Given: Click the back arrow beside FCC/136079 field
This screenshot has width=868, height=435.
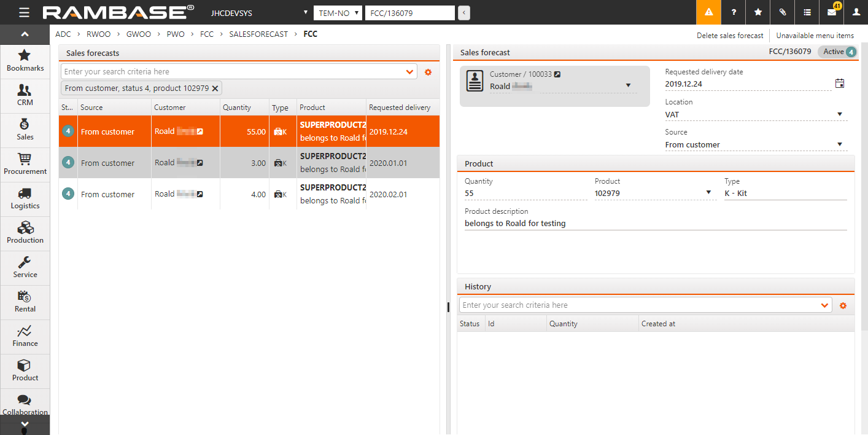Looking at the screenshot, I should tap(464, 13).
